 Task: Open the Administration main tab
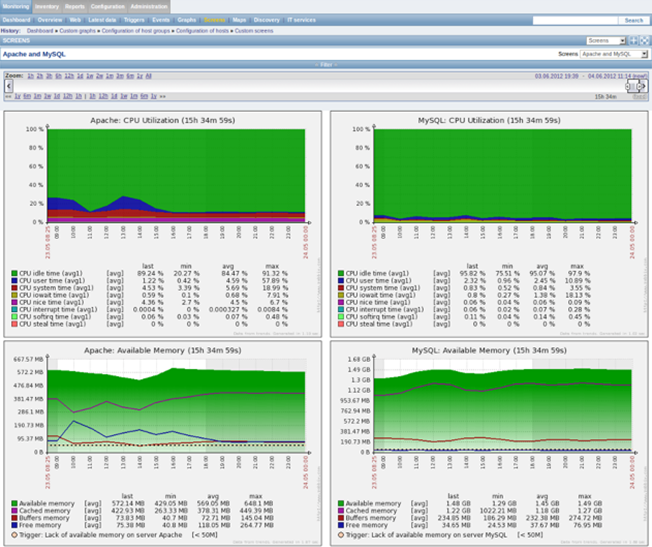149,6
